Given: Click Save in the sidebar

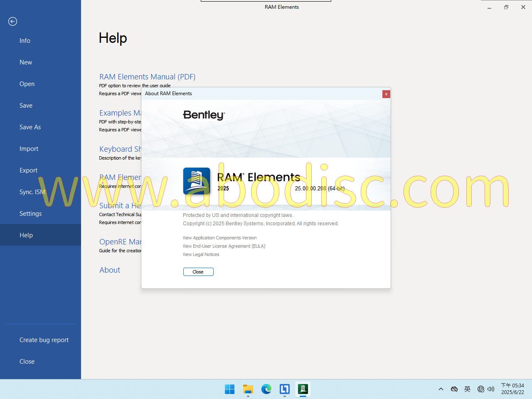Looking at the screenshot, I should 26,106.
